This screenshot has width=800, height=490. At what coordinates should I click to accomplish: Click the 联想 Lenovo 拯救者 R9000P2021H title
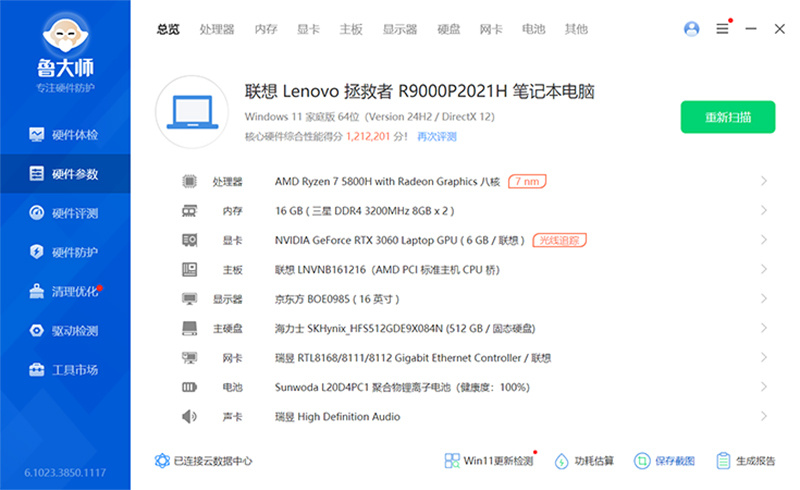coord(419,91)
